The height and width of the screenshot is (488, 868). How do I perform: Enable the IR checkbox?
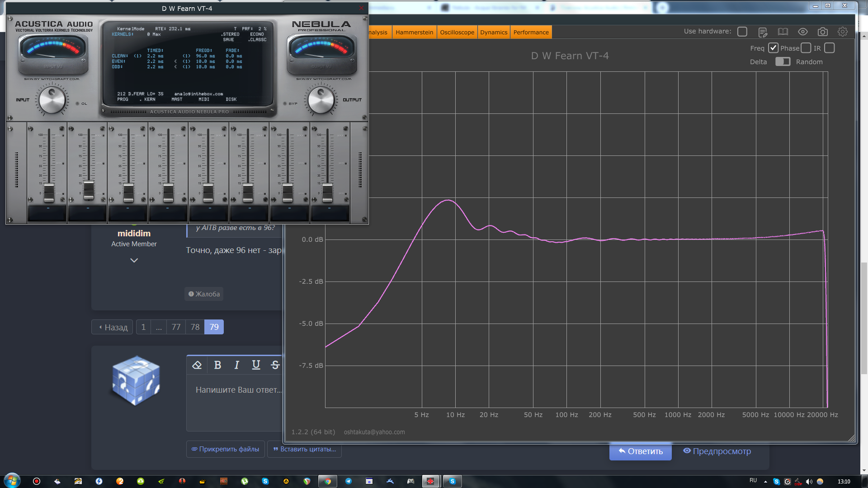(830, 48)
